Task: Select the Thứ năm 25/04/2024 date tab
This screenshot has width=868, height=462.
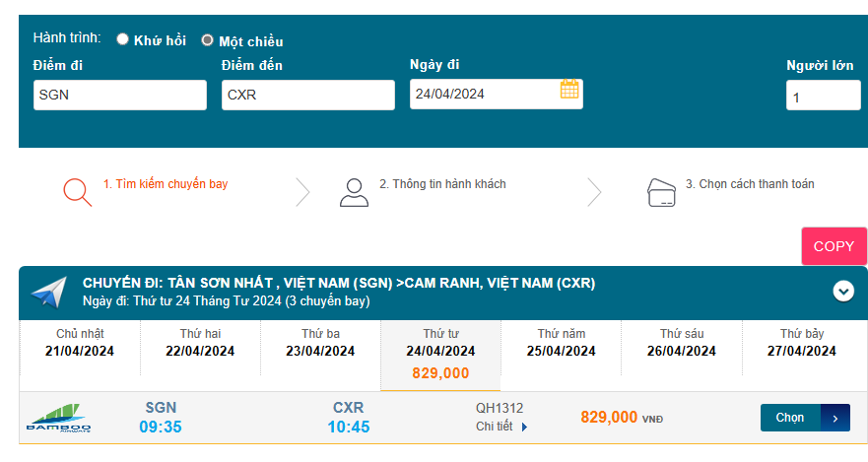Action: [562, 344]
